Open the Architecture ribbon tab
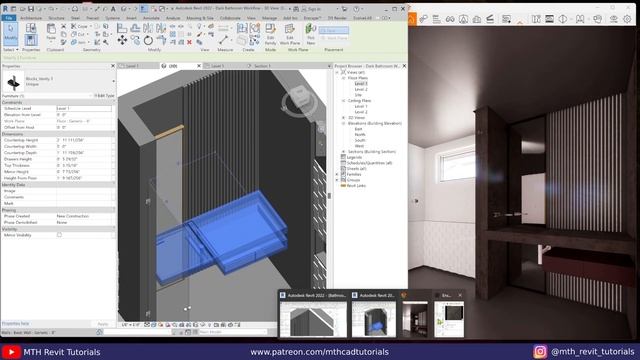Image resolution: width=640 pixels, height=360 pixels. tap(31, 18)
